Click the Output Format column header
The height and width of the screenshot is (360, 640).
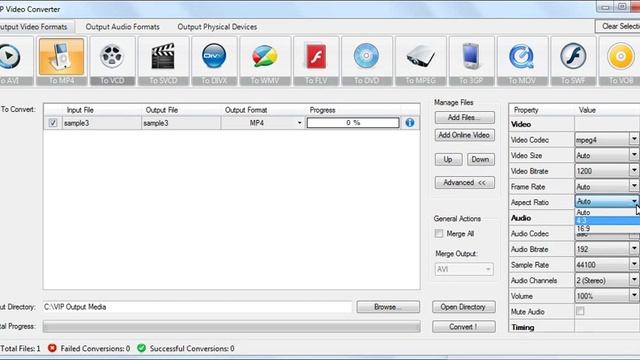click(246, 110)
